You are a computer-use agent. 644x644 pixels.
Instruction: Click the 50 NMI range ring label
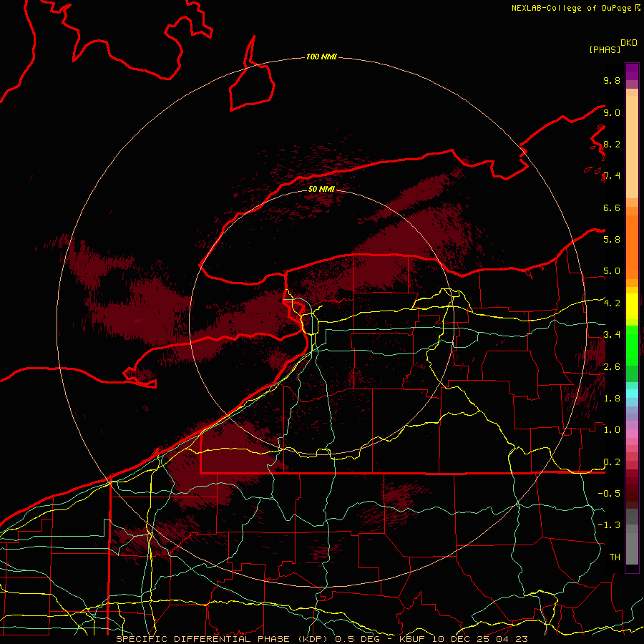(321, 189)
